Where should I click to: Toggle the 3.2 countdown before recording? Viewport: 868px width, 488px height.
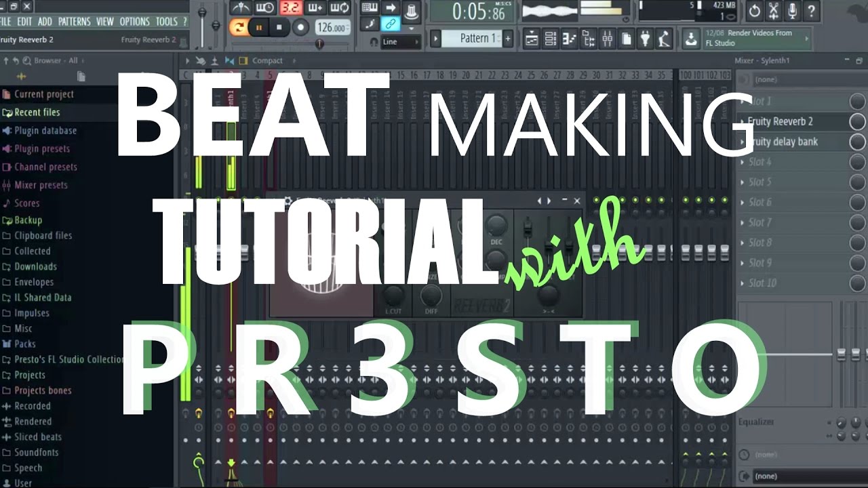point(290,8)
